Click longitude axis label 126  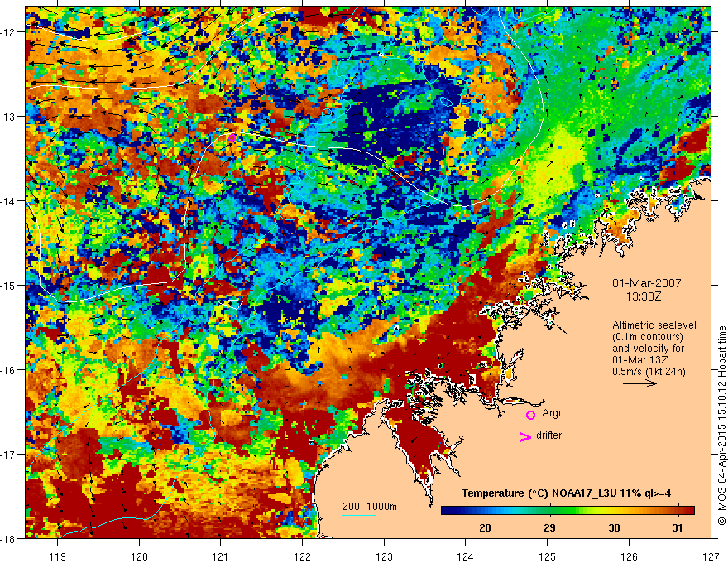629,556
